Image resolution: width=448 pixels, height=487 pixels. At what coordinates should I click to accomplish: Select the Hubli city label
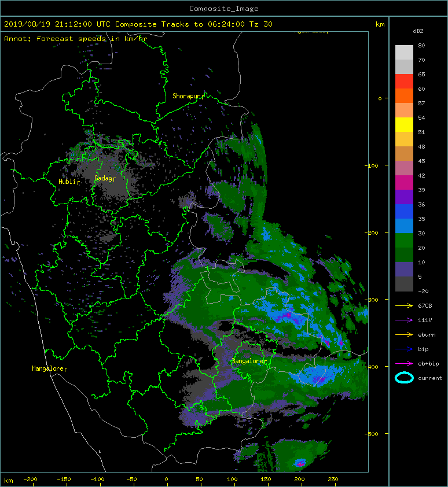coord(67,182)
